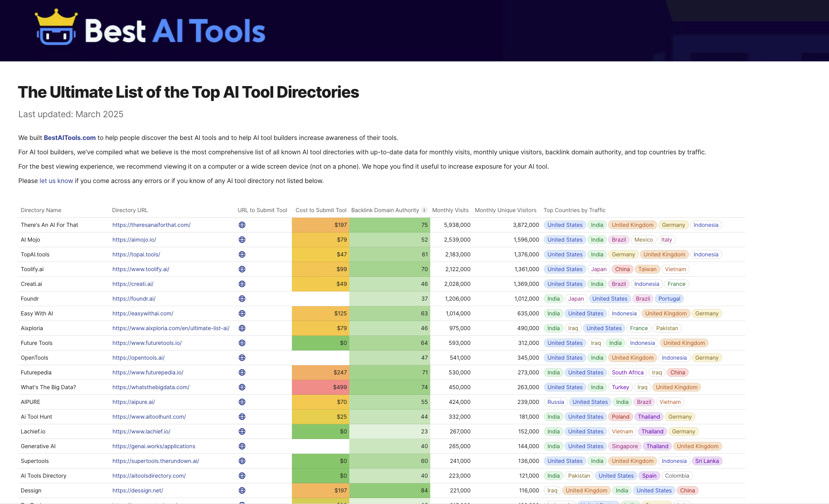This screenshot has width=829, height=504.
Task: Click Toolify.ai submit globe icon
Action: tap(242, 269)
